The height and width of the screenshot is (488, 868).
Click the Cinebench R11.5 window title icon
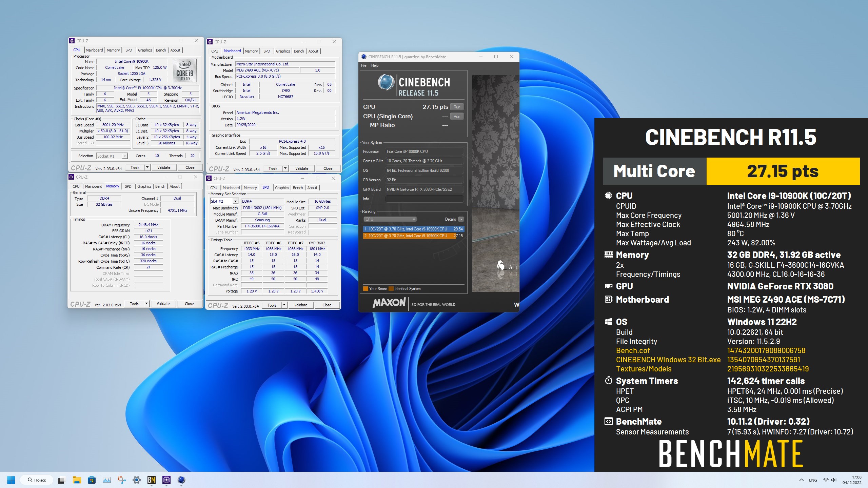364,57
